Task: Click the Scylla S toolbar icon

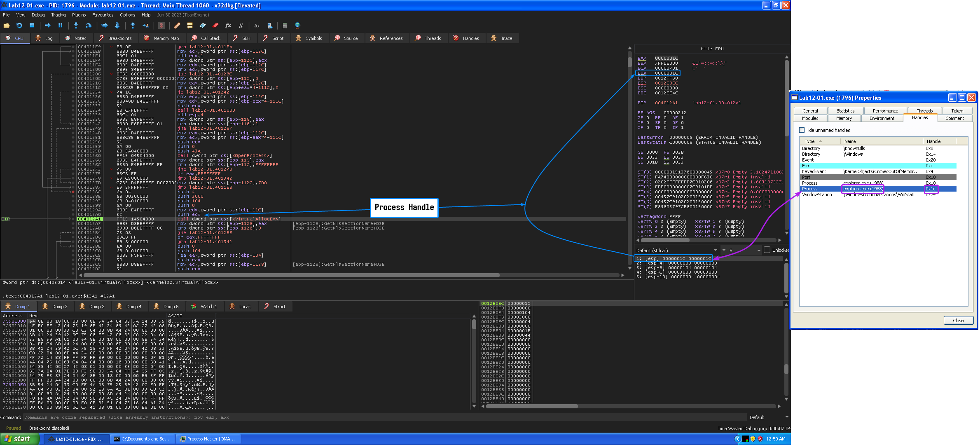Action: point(161,26)
